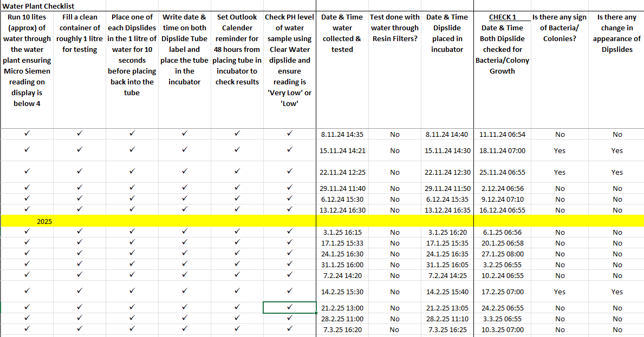Viewport: 644px width, 337px height.
Task: Select the "7.2.24 14:20" collected date cell
Action: point(341,275)
